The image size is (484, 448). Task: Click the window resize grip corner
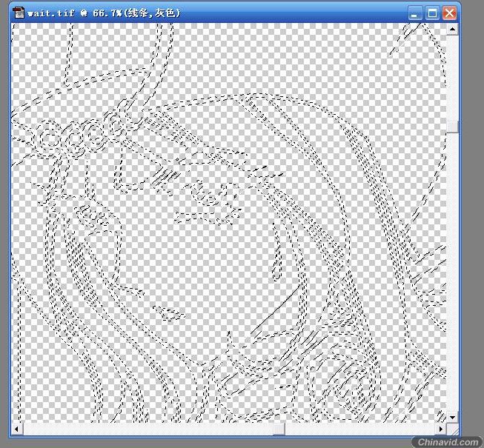tap(453, 429)
